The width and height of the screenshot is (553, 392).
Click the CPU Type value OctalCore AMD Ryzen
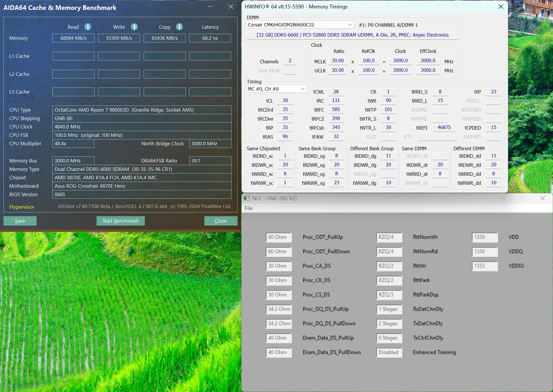pyautogui.click(x=142, y=110)
